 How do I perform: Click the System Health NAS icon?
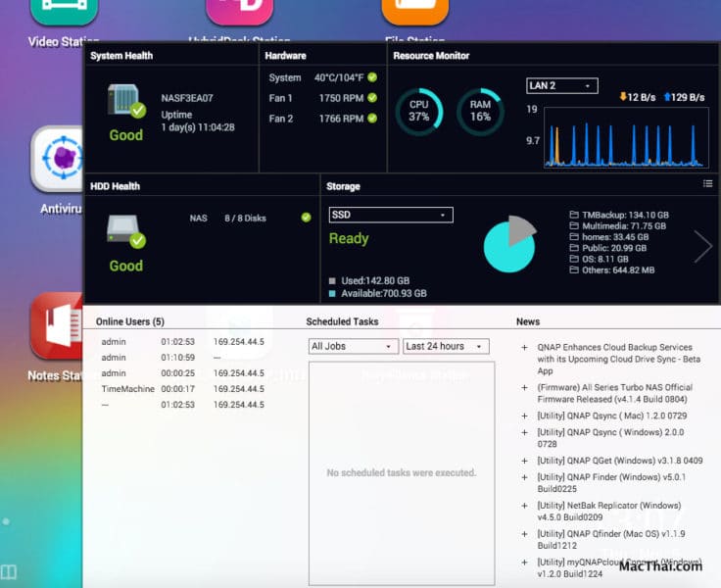pyautogui.click(x=125, y=100)
